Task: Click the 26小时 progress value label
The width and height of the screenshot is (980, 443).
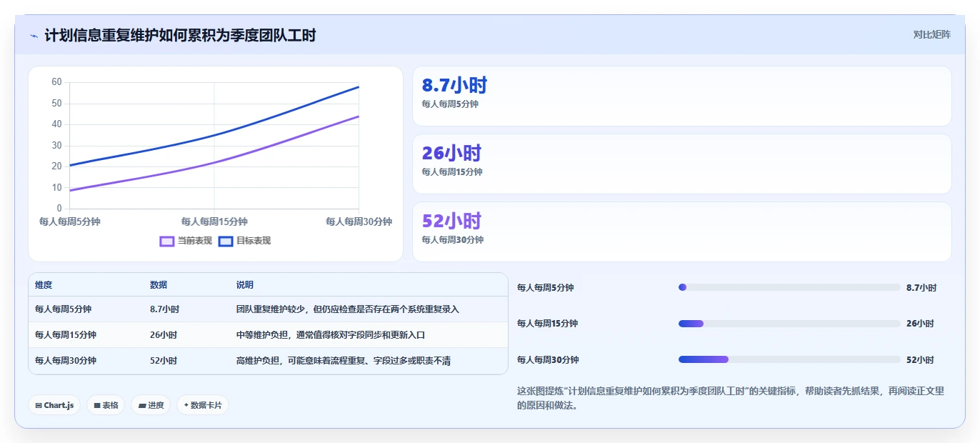Action: pyautogui.click(x=920, y=324)
